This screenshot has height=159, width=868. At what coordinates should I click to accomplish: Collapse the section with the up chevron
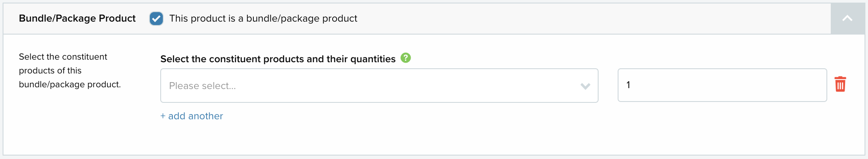[x=848, y=19]
